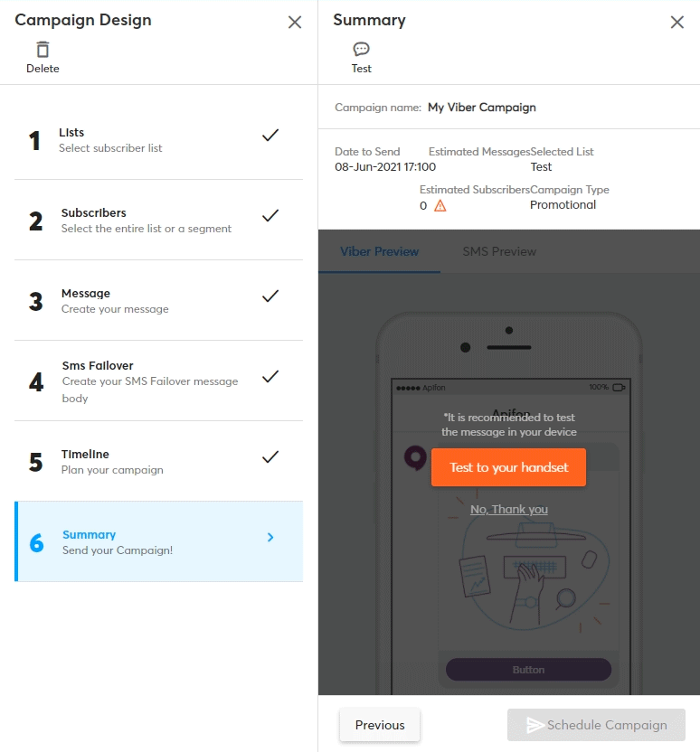
Task: Click the Viber logo icon in the preview
Action: coord(415,457)
